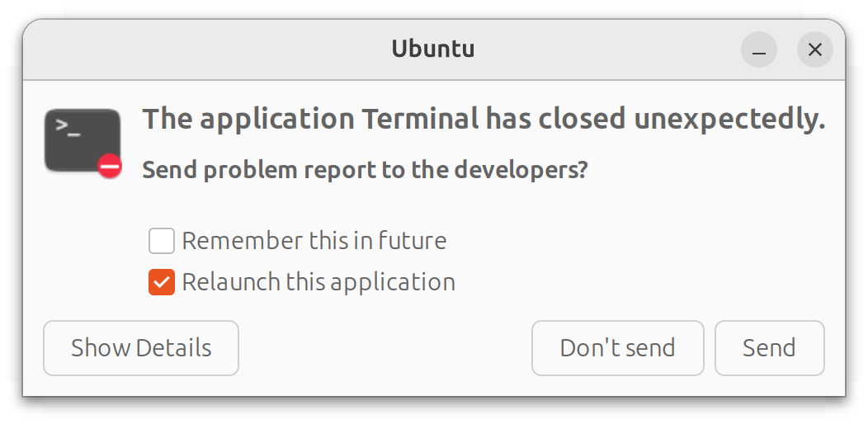Send the problem report to developers
The image size is (868, 424).
[769, 348]
